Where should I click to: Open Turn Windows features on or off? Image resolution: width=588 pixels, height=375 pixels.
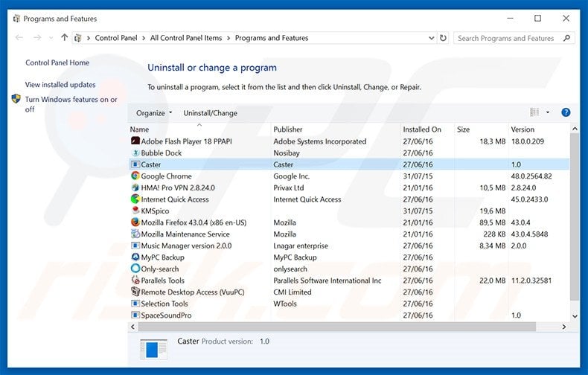[x=71, y=104]
